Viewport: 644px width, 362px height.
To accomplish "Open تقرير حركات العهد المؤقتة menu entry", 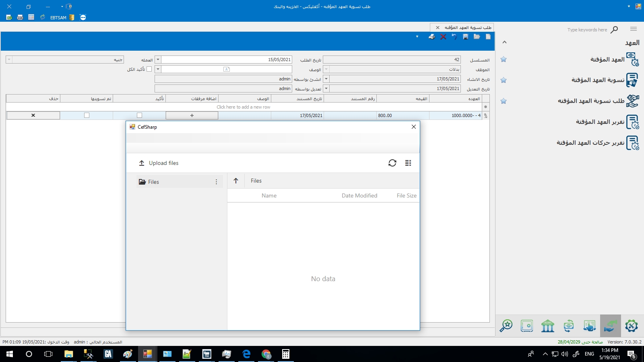I will (x=590, y=143).
